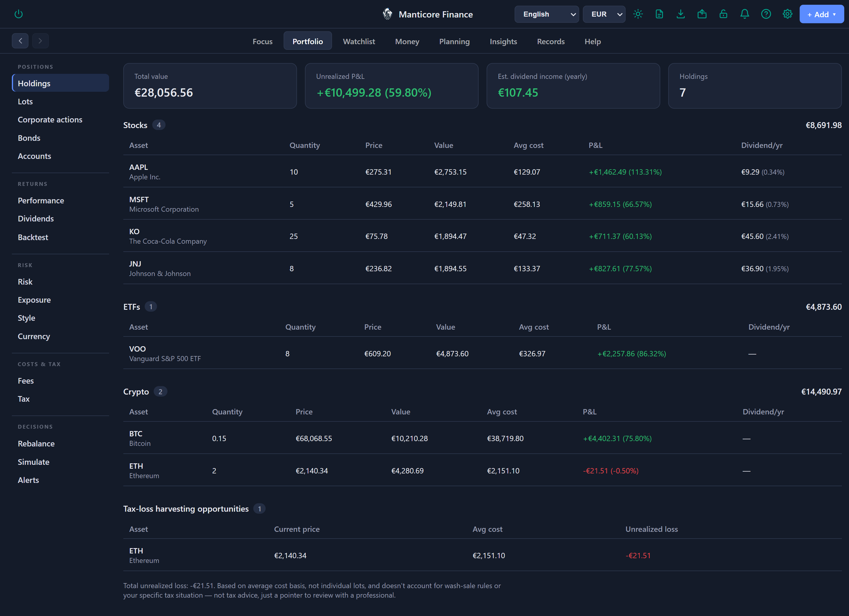Image resolution: width=849 pixels, height=616 pixels.
Task: Open the Records tab
Action: (x=551, y=41)
